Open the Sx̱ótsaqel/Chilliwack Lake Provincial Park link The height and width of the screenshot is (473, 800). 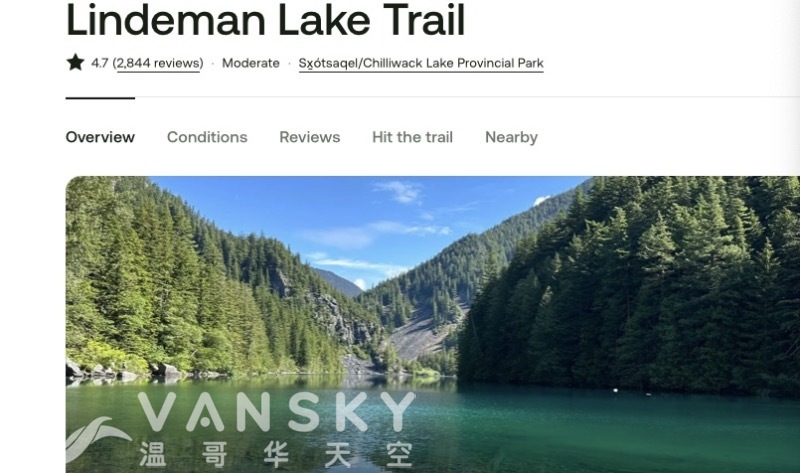click(421, 63)
